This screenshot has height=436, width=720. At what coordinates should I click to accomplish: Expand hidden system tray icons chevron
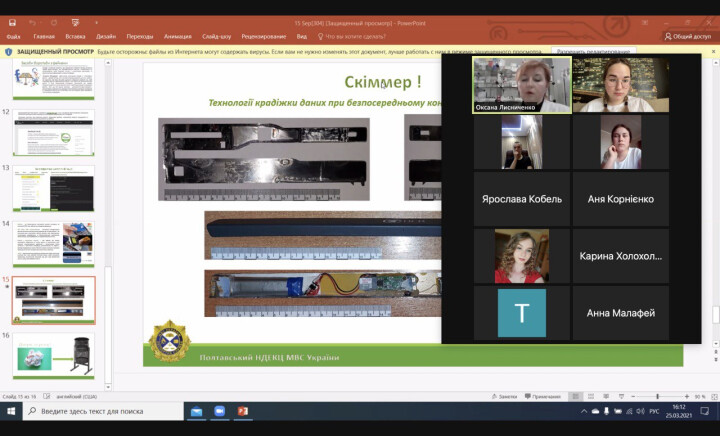point(582,411)
